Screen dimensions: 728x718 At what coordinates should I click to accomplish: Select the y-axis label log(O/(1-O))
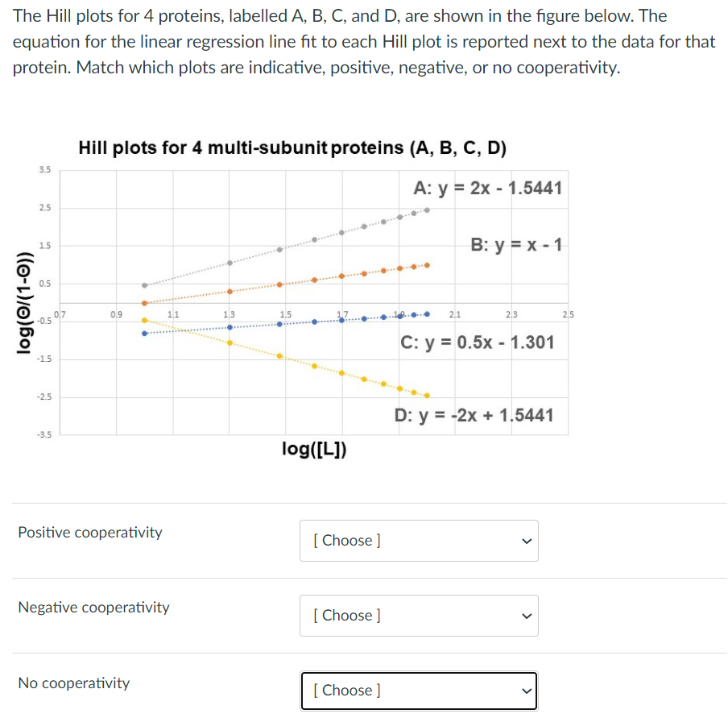pos(23,301)
